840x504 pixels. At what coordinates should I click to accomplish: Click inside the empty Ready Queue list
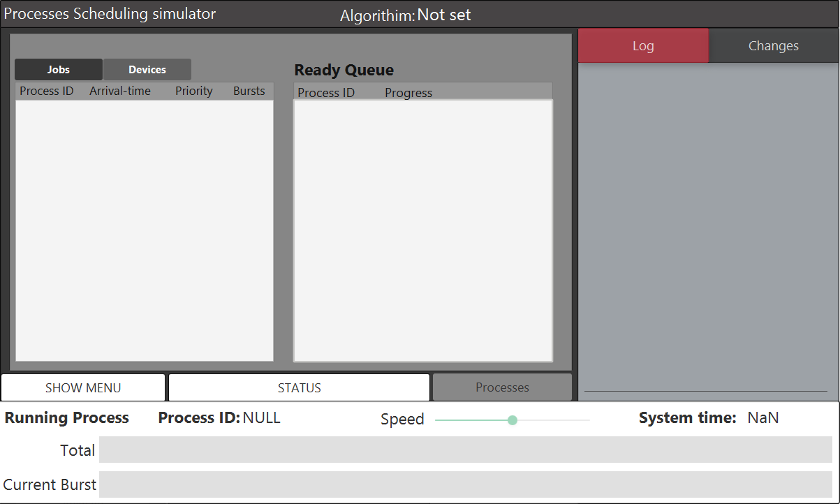point(422,230)
